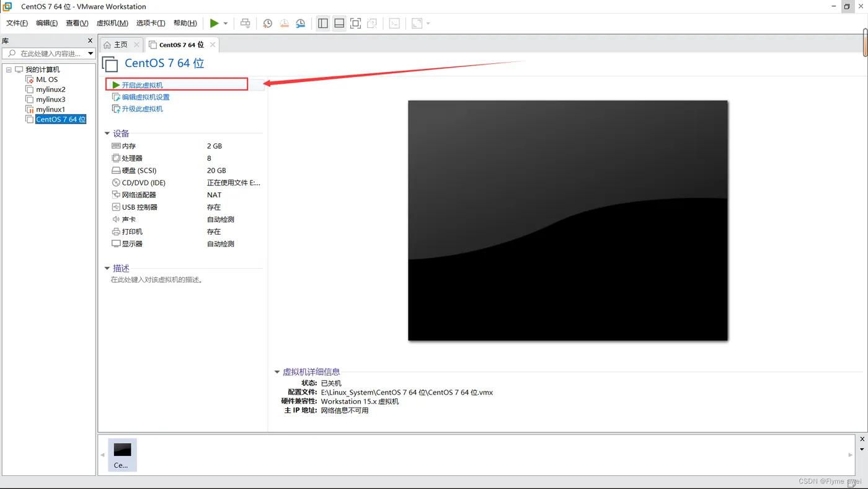Select the ML OS virtual machine
The height and width of the screenshot is (489, 868).
point(46,79)
